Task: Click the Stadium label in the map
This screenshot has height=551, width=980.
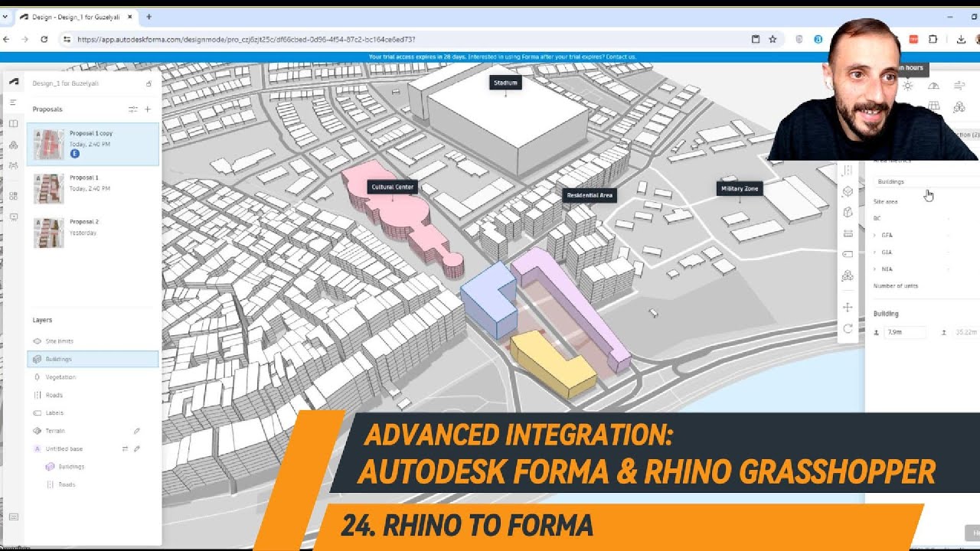Action: pyautogui.click(x=505, y=83)
